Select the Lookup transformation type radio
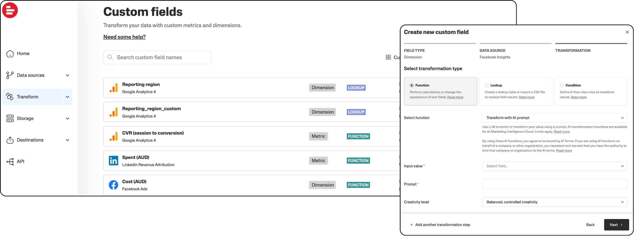The width and height of the screenshot is (644, 245). pyautogui.click(x=487, y=85)
